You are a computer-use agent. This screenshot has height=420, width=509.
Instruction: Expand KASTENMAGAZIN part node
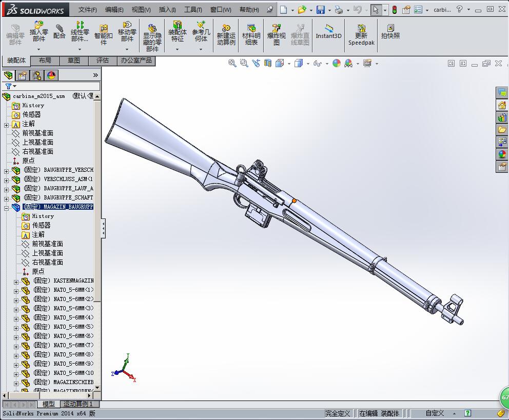(x=16, y=282)
